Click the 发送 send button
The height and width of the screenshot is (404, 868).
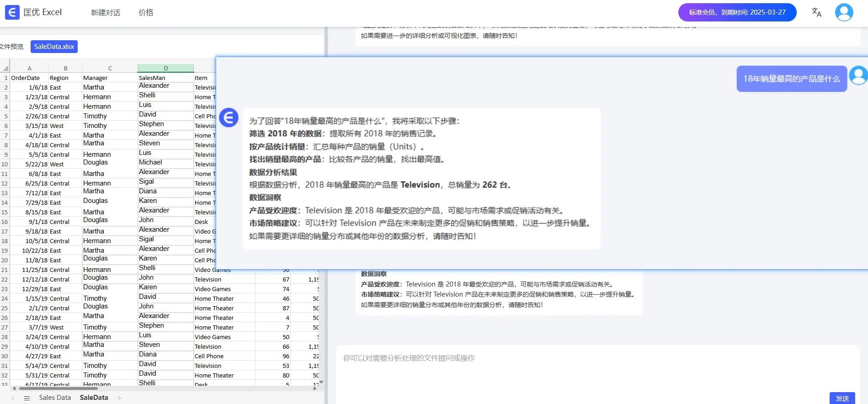[842, 398]
